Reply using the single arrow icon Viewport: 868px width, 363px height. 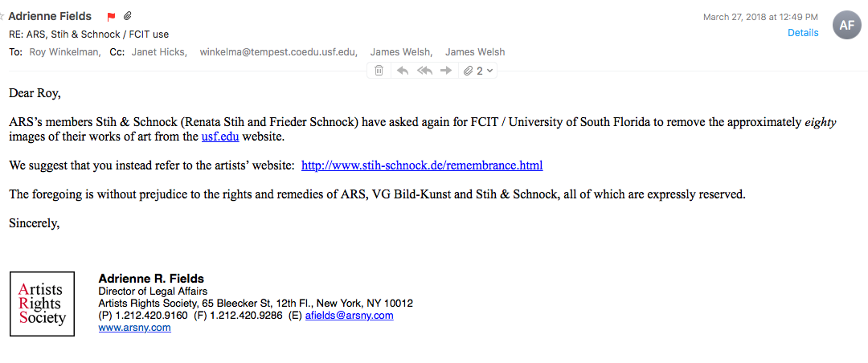[403, 71]
